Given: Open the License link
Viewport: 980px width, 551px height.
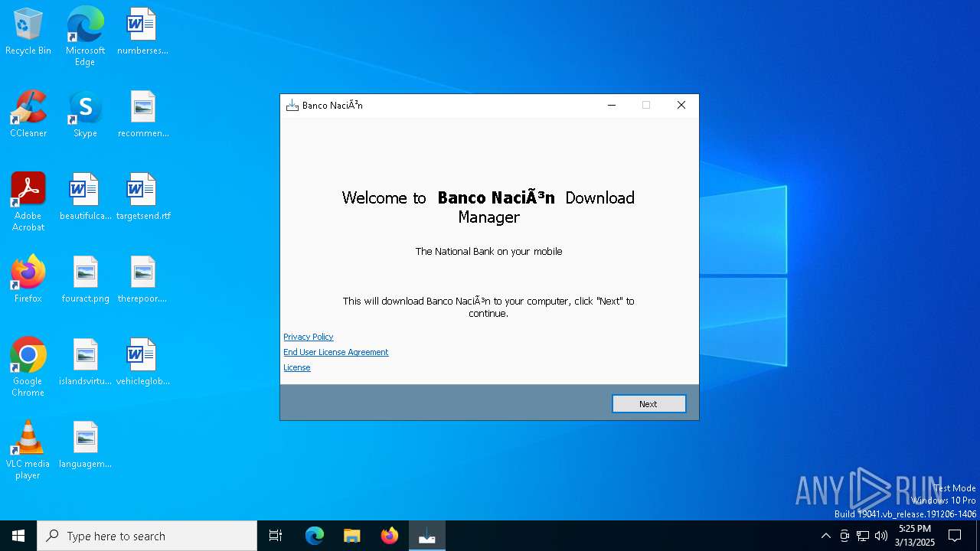Looking at the screenshot, I should click(297, 367).
